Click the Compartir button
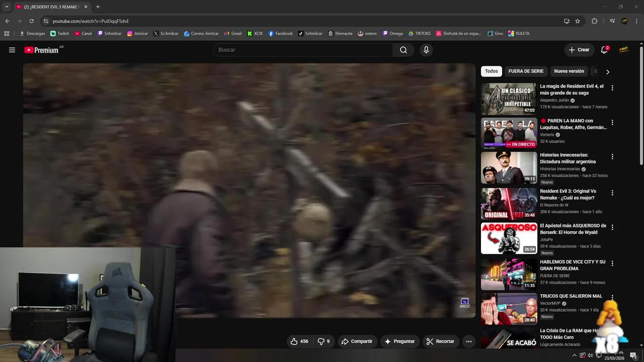 (x=357, y=341)
